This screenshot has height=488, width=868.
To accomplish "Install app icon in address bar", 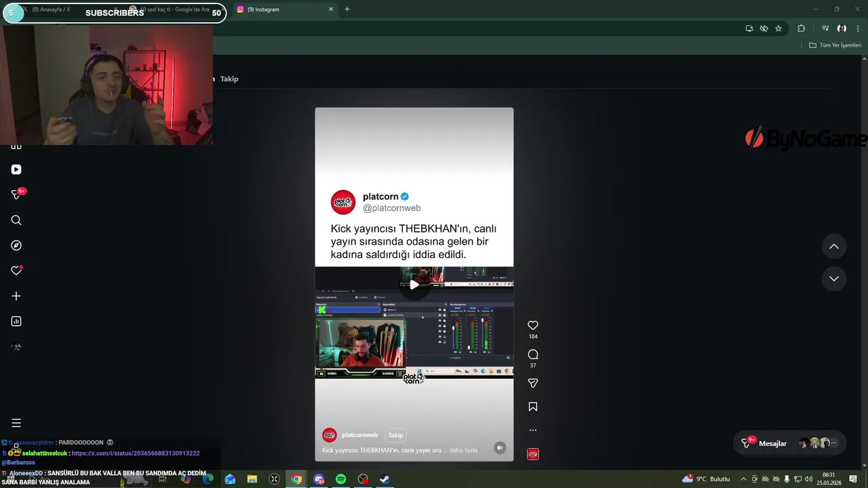I will click(749, 28).
